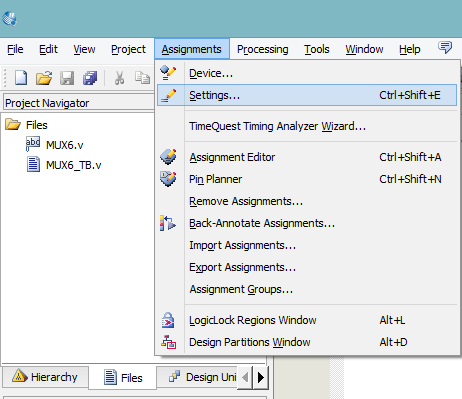This screenshot has height=399, width=462.
Task: Select MUX6.v in the file tree
Action: (65, 145)
